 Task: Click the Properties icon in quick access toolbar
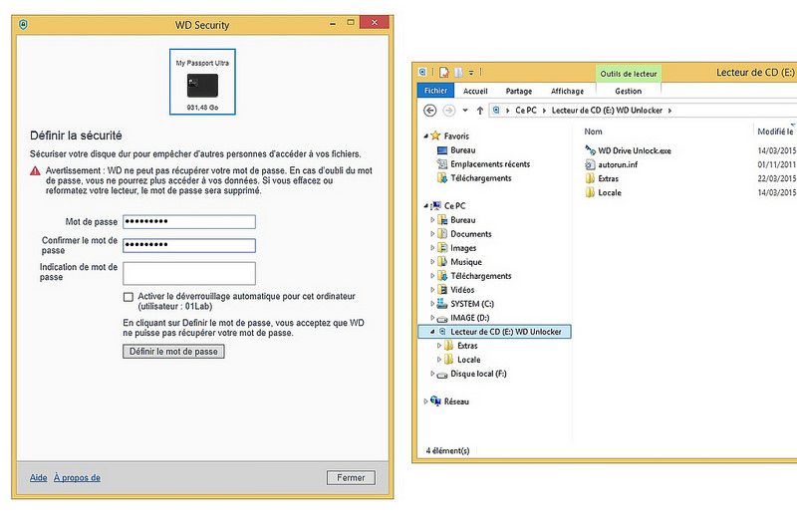(444, 72)
